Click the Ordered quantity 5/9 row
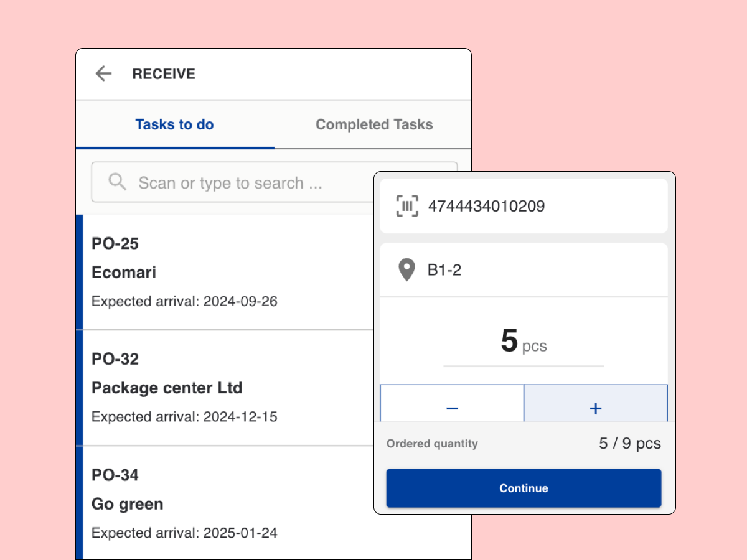This screenshot has height=560, width=747. (524, 443)
